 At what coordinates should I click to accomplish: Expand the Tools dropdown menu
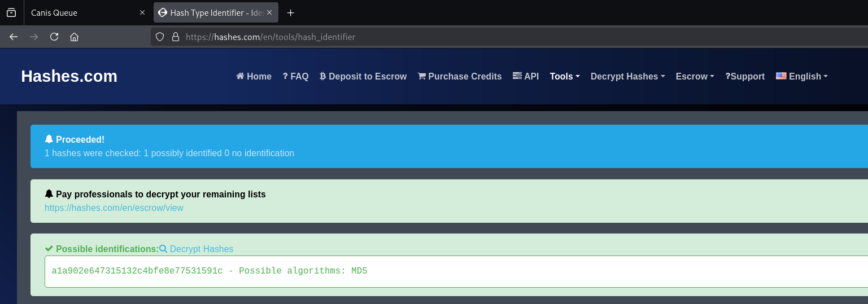(x=564, y=76)
